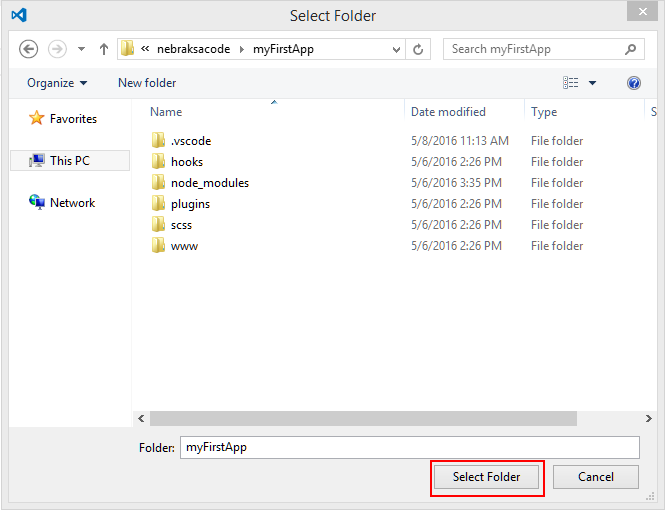Click the horizontal scrollbar thumb
Screen dimensions: 665x512
[363, 419]
